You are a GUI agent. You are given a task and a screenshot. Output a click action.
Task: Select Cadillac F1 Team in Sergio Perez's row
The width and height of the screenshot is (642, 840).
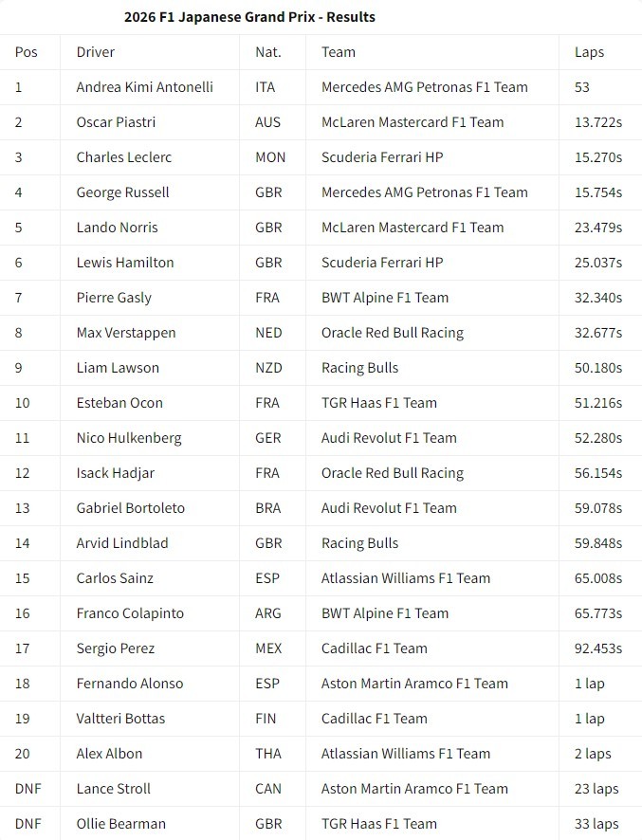coord(375,648)
